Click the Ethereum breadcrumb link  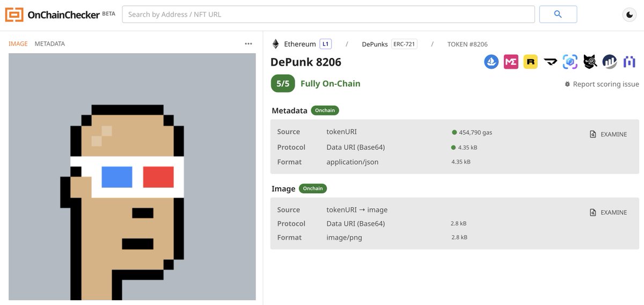click(x=300, y=44)
